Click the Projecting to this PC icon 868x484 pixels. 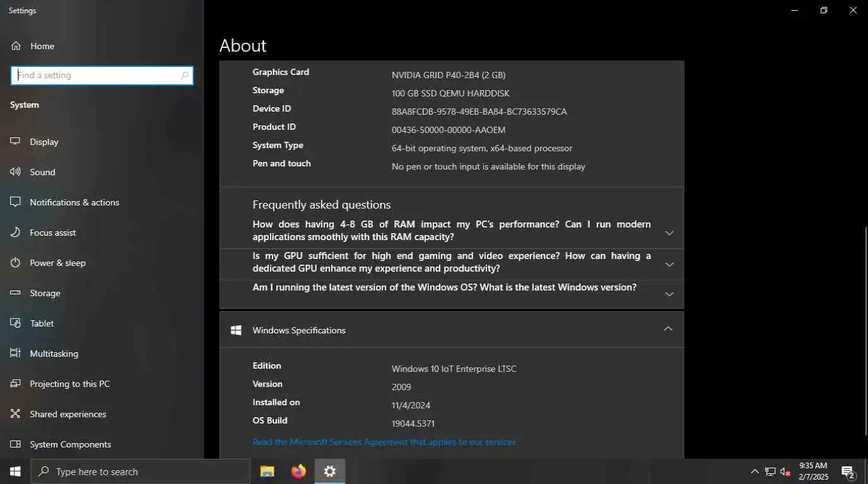coord(16,384)
